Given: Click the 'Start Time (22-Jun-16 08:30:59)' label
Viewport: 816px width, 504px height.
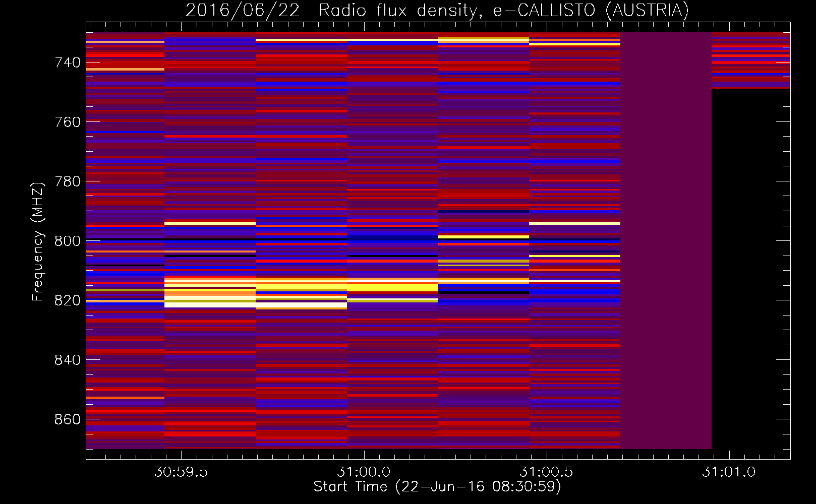Looking at the screenshot, I should (x=437, y=487).
